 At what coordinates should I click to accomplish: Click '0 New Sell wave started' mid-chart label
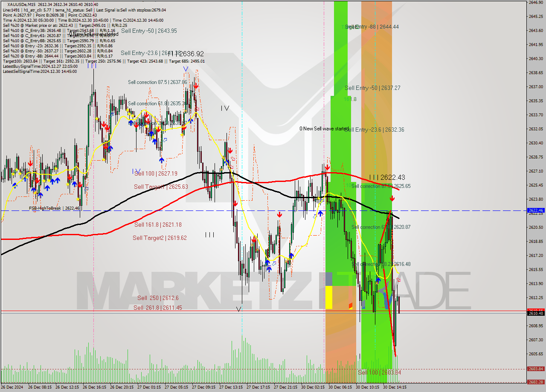[x=324, y=129]
